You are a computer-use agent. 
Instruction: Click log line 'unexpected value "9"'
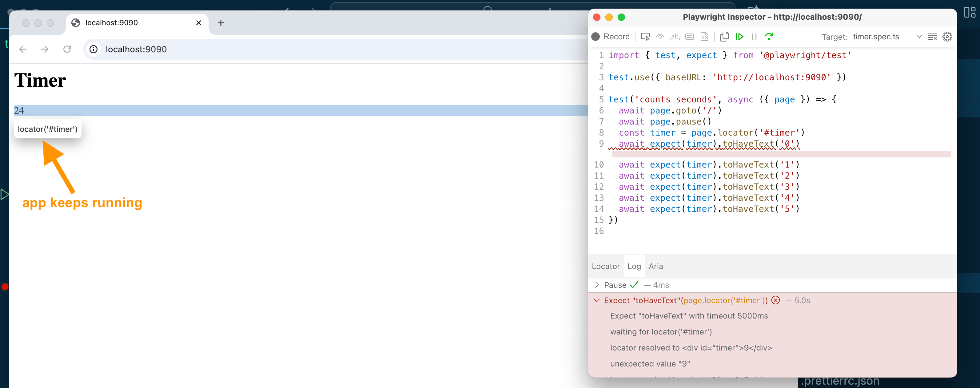click(650, 364)
